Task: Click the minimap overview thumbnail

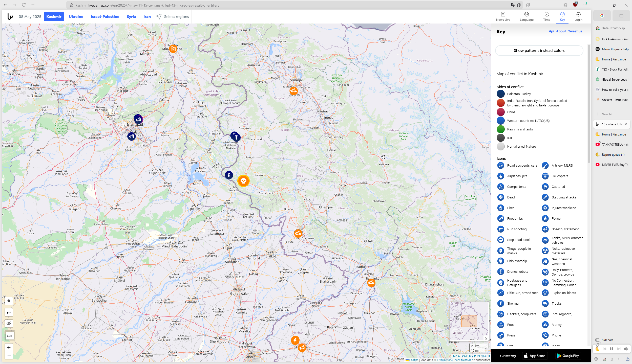Action: coord(469,321)
